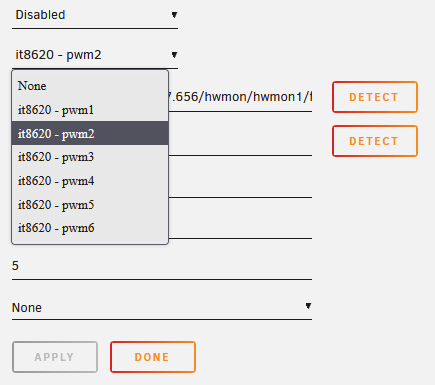
Task: Select it8620 - pwm3 from list
Action: [90, 157]
